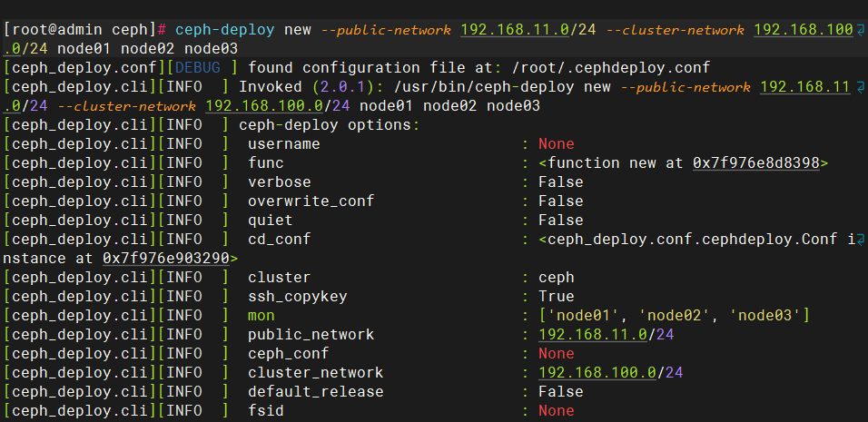The height and width of the screenshot is (422, 868).
Task: Click the overwrite_conf option name
Action: 311,201
